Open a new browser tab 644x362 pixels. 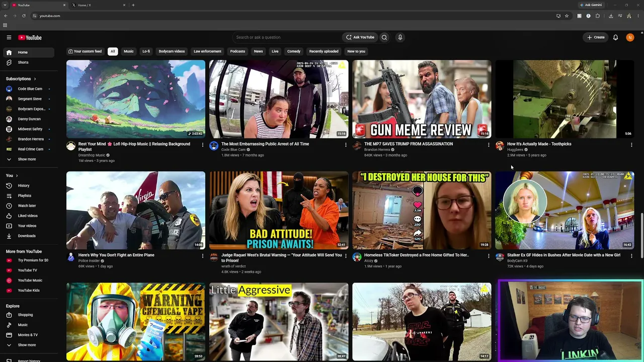coord(133,5)
